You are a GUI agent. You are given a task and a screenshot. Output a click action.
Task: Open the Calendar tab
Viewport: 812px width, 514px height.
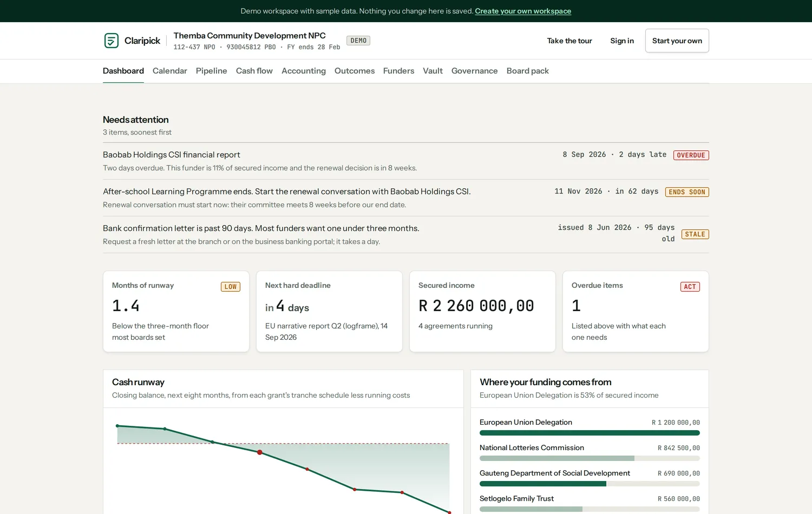170,71
